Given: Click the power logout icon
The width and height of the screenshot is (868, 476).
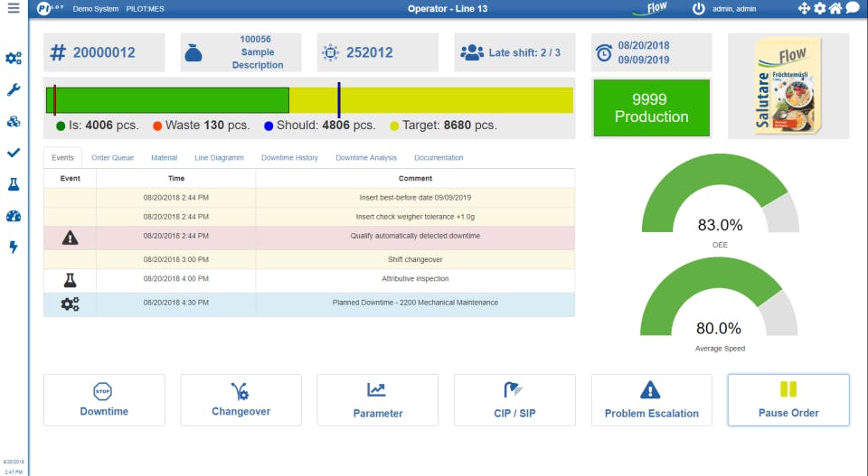Looking at the screenshot, I should (x=699, y=8).
